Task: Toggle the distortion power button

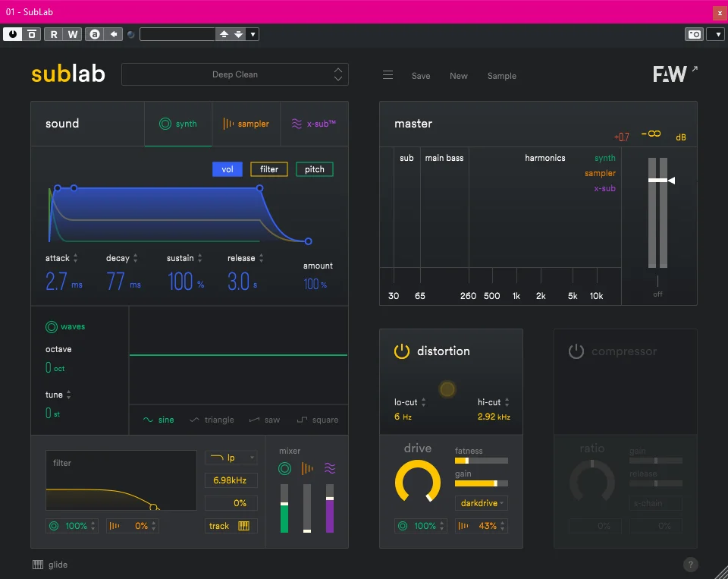Action: [402, 351]
